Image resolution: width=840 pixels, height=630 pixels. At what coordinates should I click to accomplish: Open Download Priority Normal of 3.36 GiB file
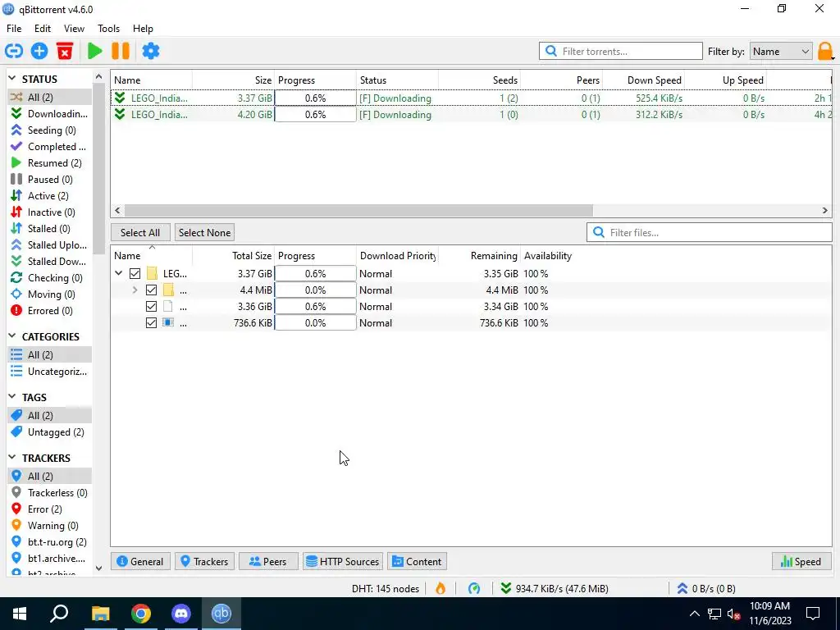(376, 307)
